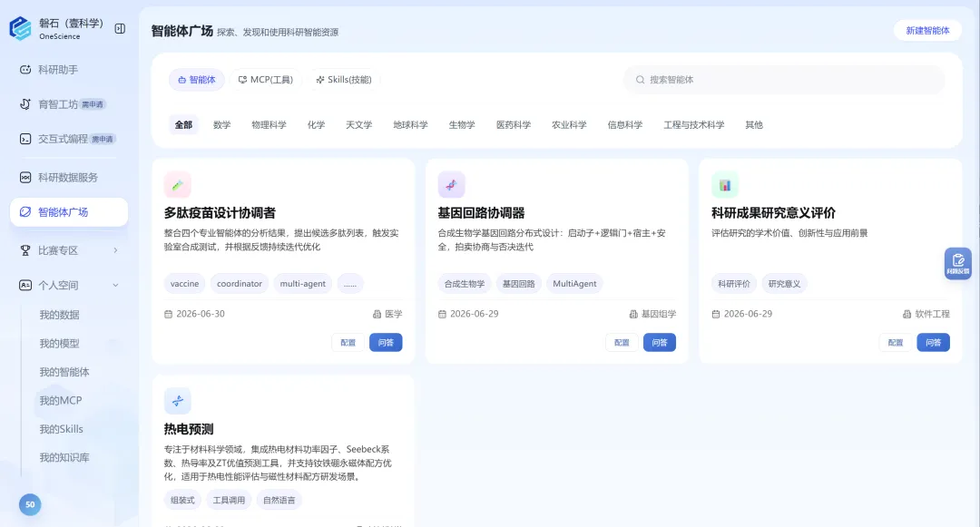Image resolution: width=980 pixels, height=527 pixels.
Task: Filter by 医药科学 category
Action: click(x=514, y=125)
